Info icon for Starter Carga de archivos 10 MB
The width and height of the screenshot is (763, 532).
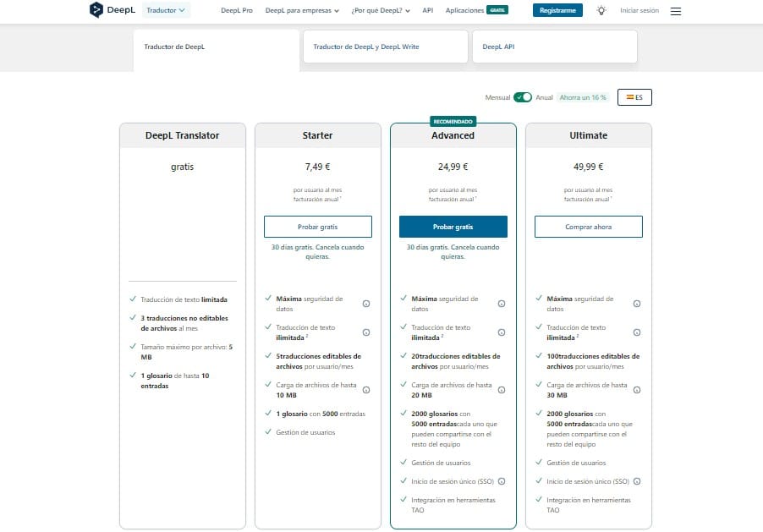point(366,390)
